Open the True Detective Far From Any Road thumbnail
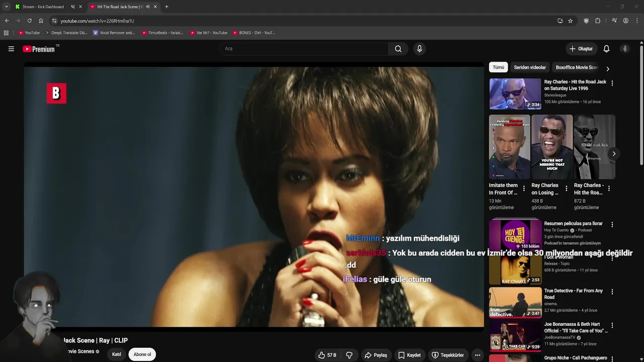Viewport: 644px width, 362px height. pyautogui.click(x=515, y=302)
